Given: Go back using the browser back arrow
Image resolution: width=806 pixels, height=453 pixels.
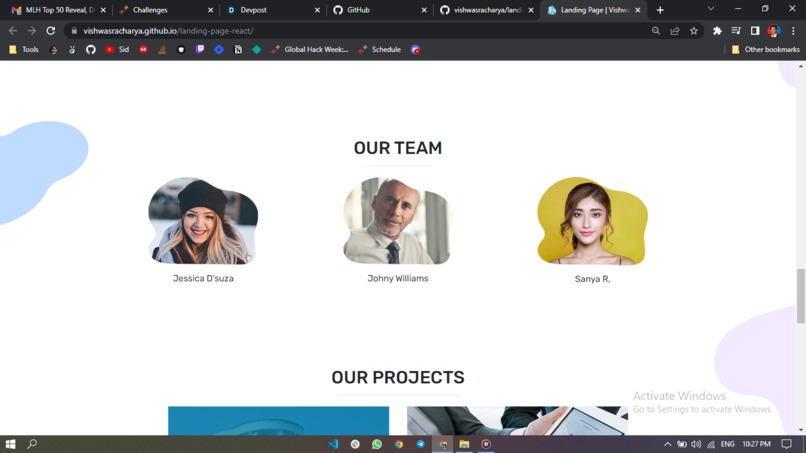Looking at the screenshot, I should (13, 31).
